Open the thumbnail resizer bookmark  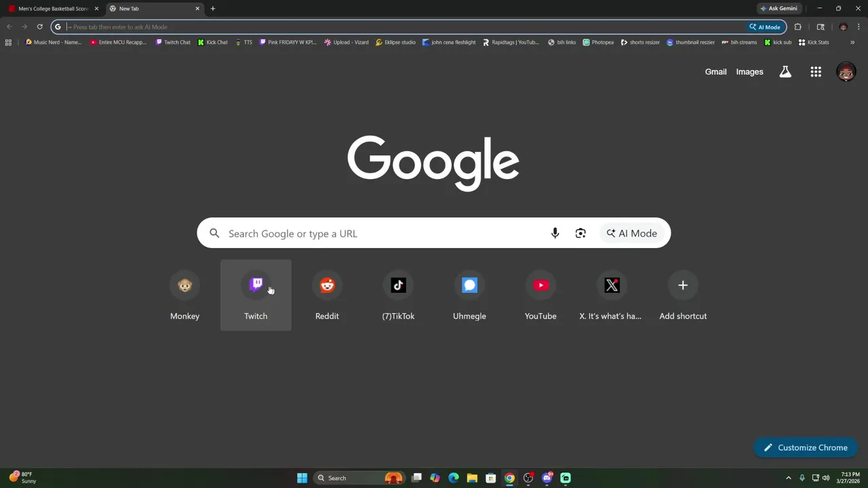[x=690, y=42]
